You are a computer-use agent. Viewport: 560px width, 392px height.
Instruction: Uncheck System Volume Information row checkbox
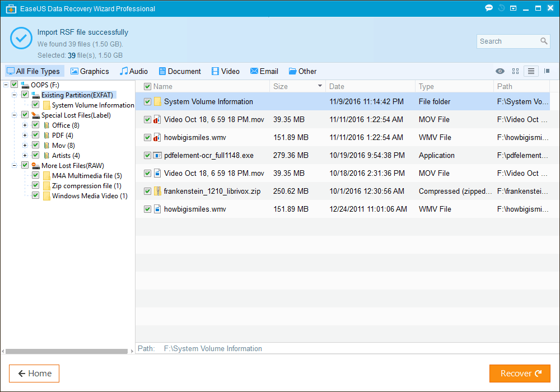[147, 102]
